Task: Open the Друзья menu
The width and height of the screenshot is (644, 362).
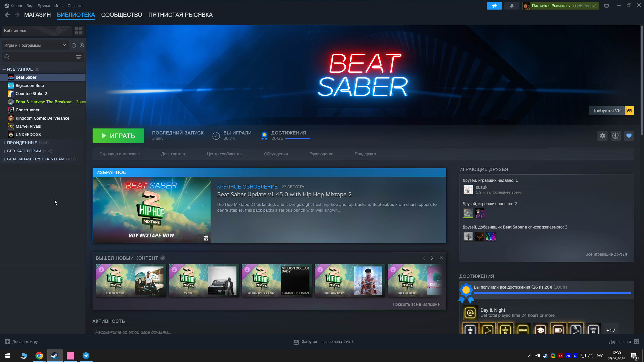Action: click(x=44, y=6)
